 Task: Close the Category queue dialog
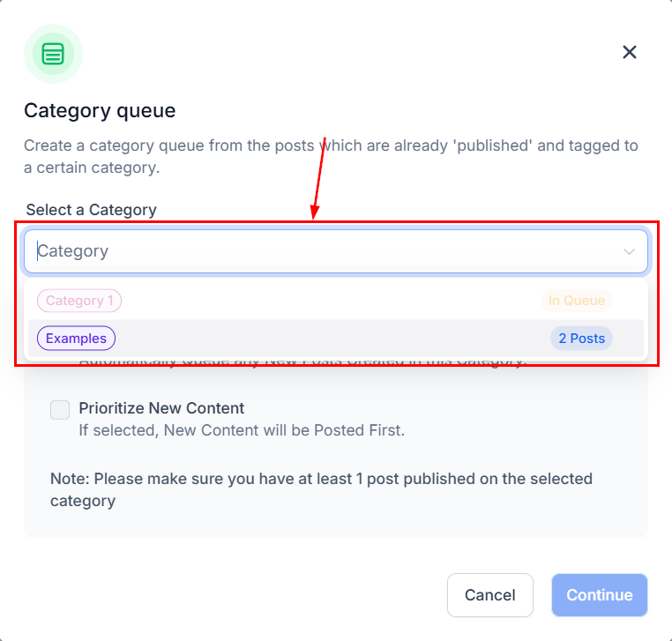[x=630, y=52]
